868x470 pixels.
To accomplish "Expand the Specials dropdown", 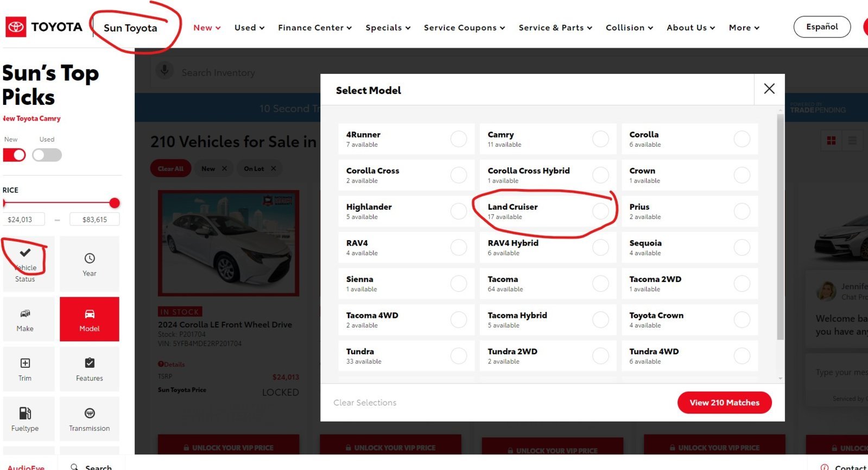I will pos(388,28).
